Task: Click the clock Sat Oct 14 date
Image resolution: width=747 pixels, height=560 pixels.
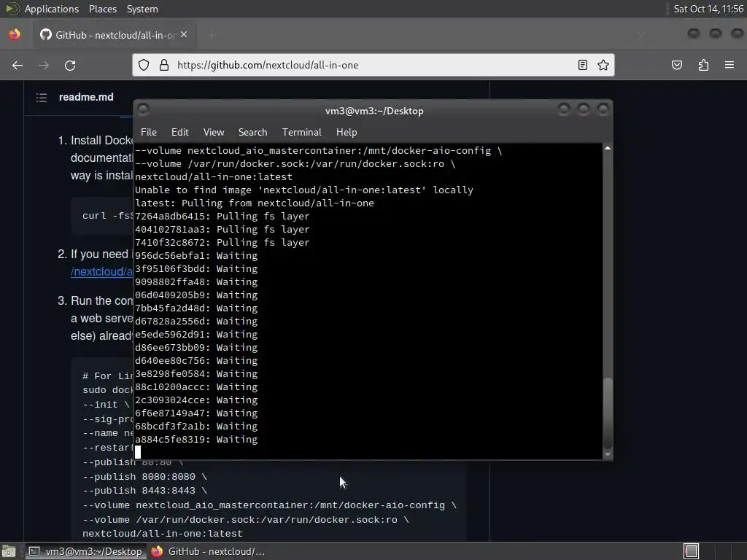Action: pos(708,9)
